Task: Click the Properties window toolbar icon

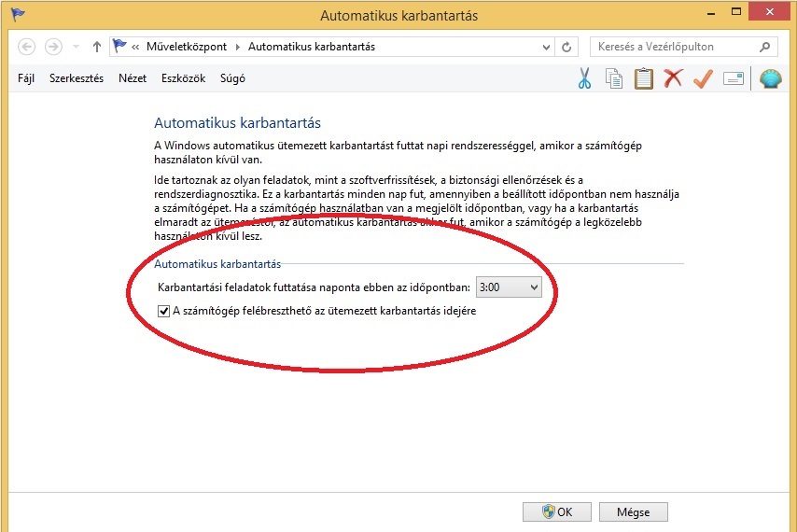Action: [x=733, y=78]
